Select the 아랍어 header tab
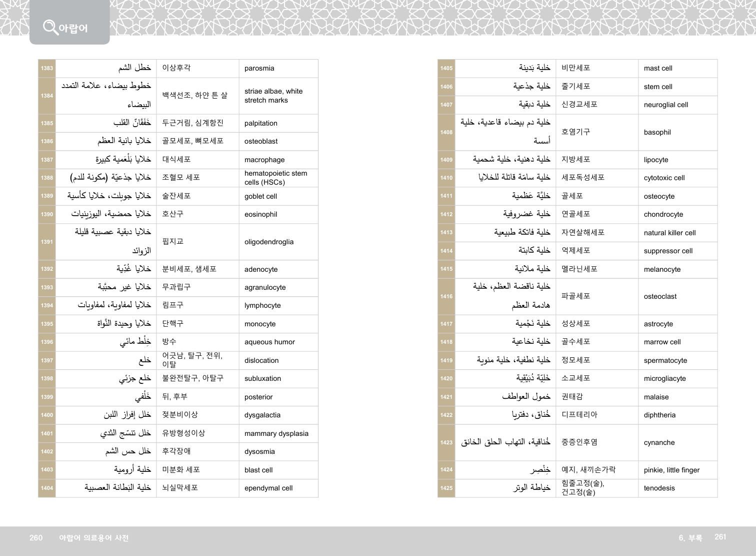Viewport: 756px width, 556px height. point(73,29)
